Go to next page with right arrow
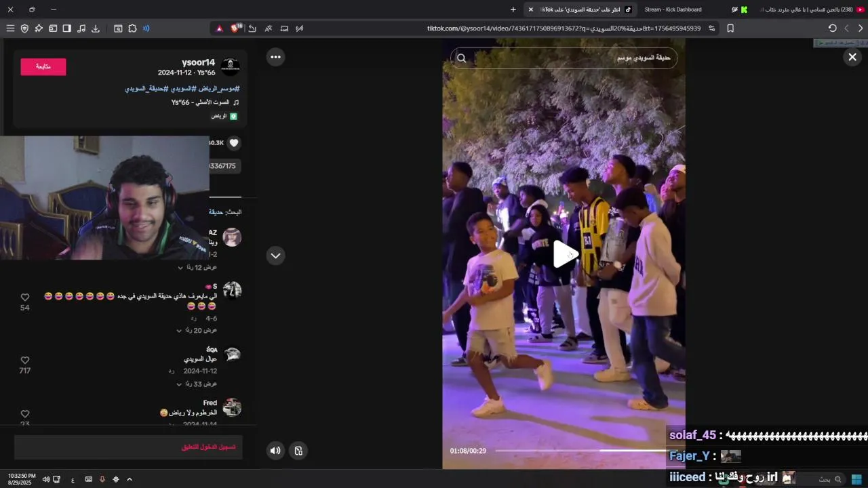 (x=861, y=28)
